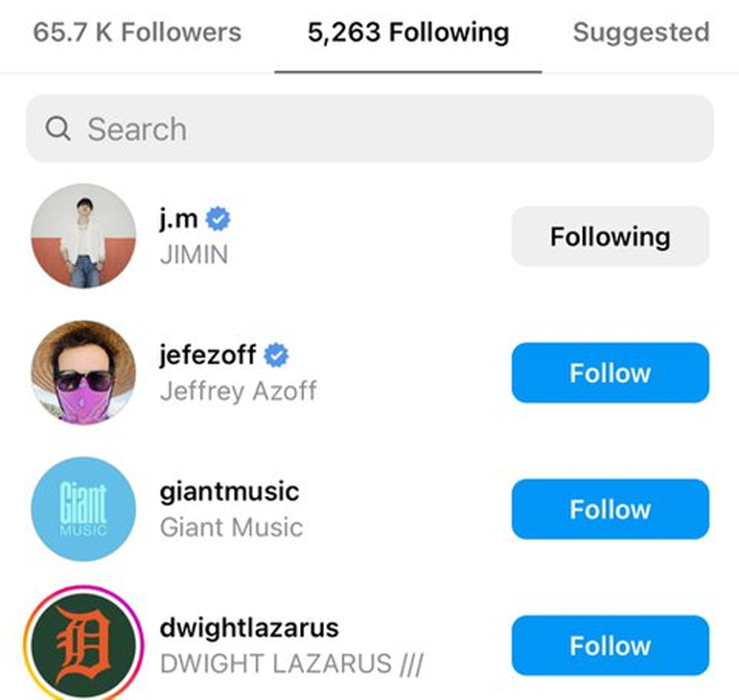
Task: View dwightlazarus story avatar
Action: pyautogui.click(x=83, y=646)
